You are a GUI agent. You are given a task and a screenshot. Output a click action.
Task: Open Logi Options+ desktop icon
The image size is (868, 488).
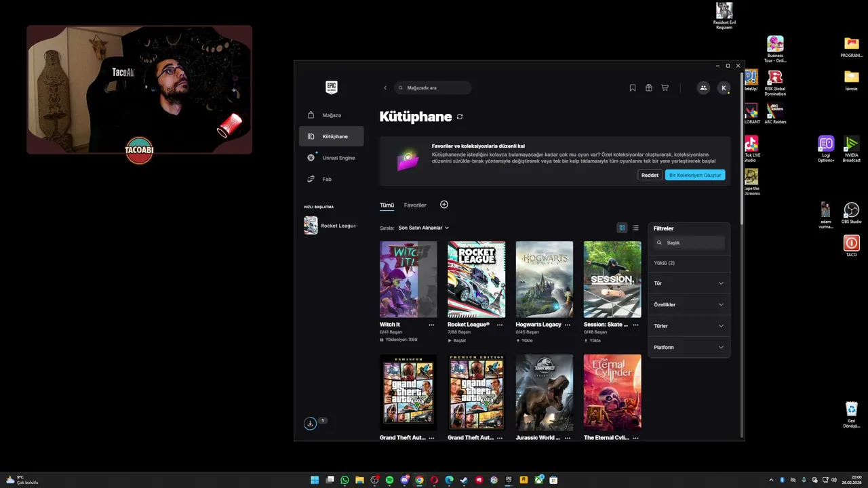[x=826, y=148]
